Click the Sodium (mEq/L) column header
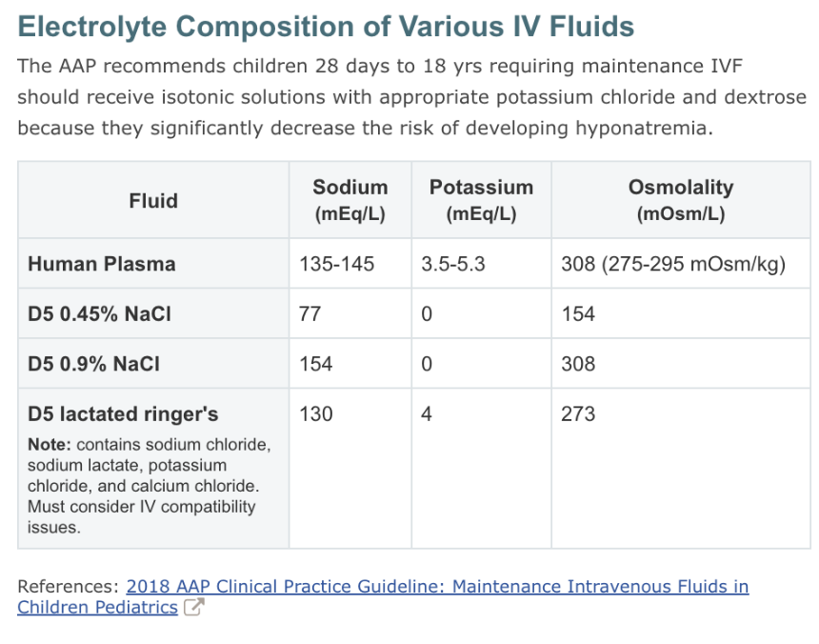819x644 pixels. [x=350, y=200]
